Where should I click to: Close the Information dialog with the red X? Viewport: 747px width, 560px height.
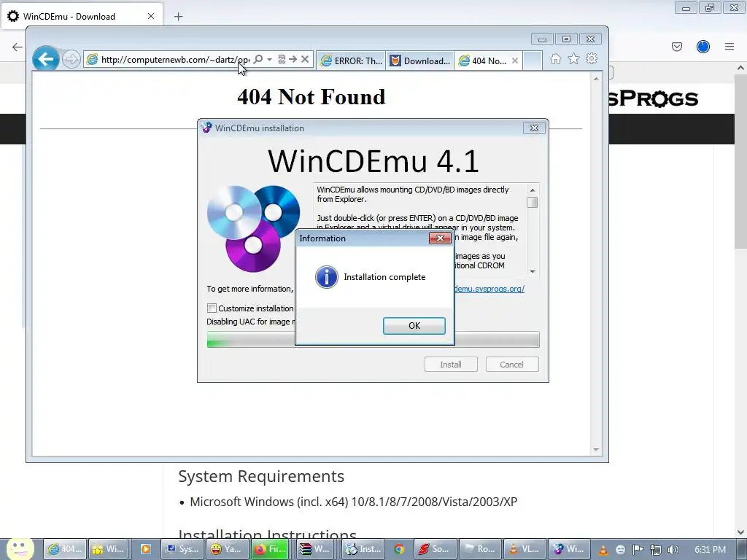[440, 238]
